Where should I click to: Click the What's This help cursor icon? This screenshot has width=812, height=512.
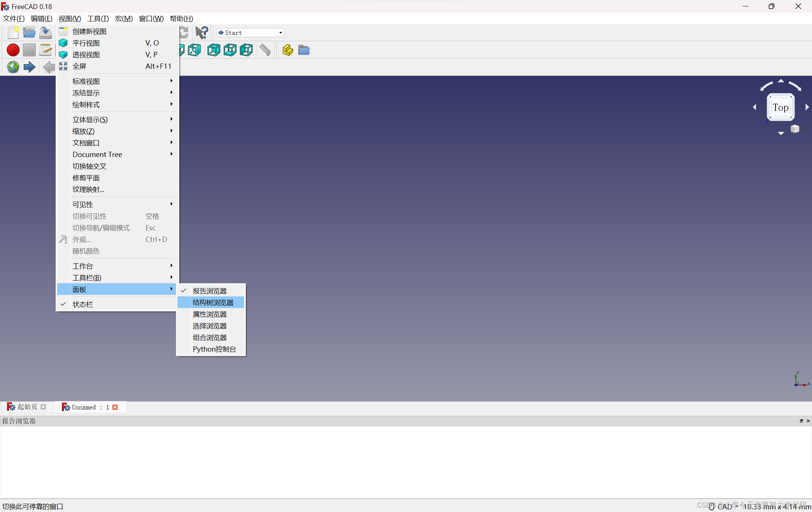click(201, 32)
